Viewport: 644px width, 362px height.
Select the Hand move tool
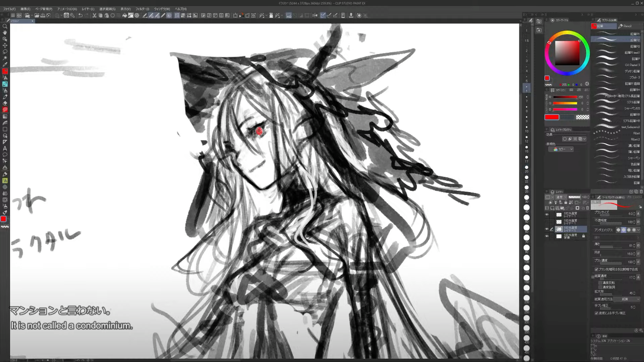click(5, 33)
